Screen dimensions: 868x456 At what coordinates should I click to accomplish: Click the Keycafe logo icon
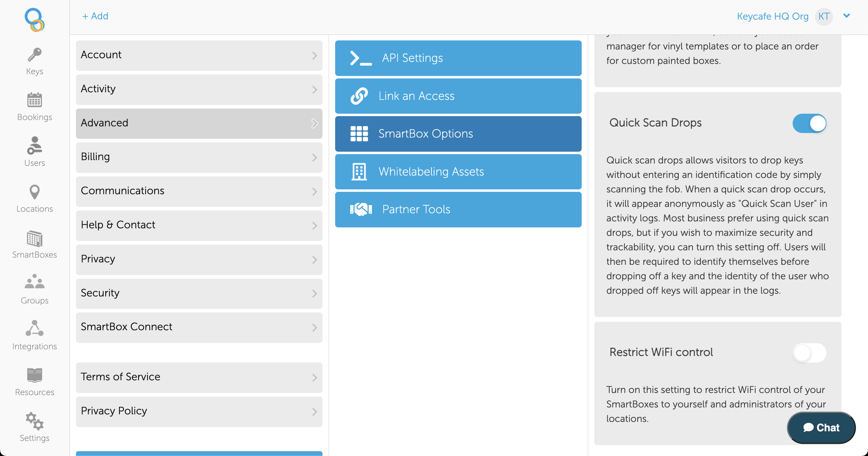pos(34,20)
